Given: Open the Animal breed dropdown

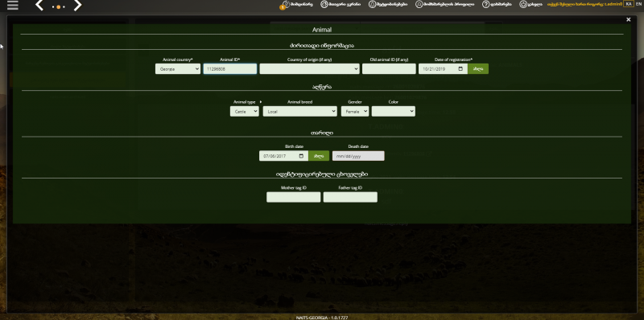Looking at the screenshot, I should pos(299,111).
